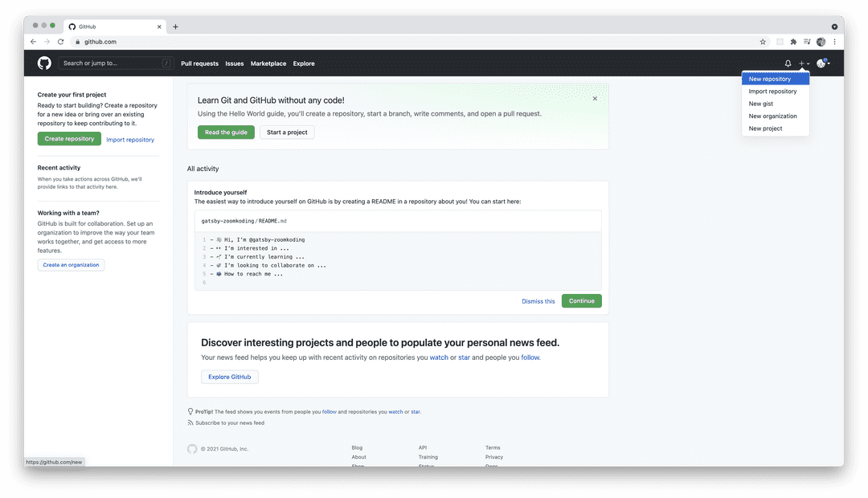This screenshot has width=868, height=498.
Task: Dismiss the Learn Git banner with the X
Action: [595, 98]
